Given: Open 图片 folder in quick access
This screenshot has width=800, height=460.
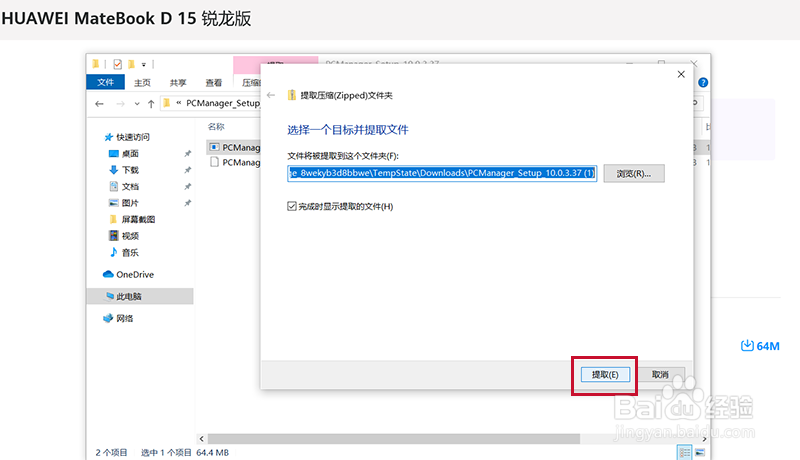Looking at the screenshot, I should [x=130, y=203].
